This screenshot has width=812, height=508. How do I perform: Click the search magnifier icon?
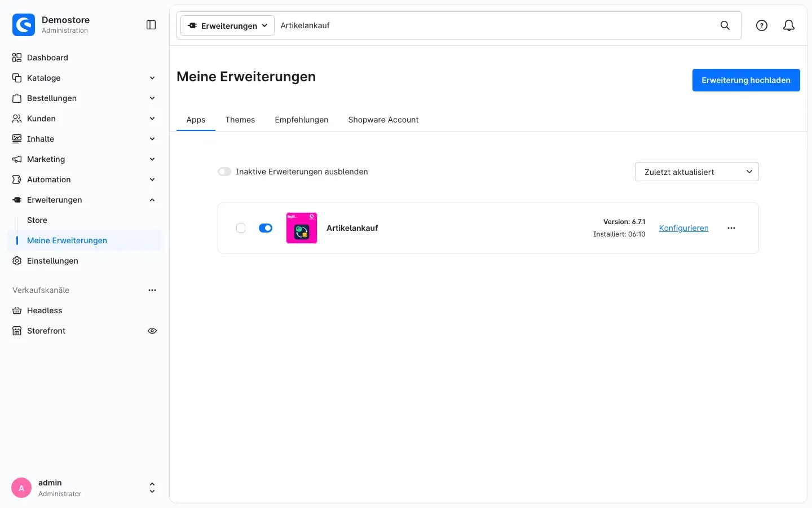tap(725, 25)
